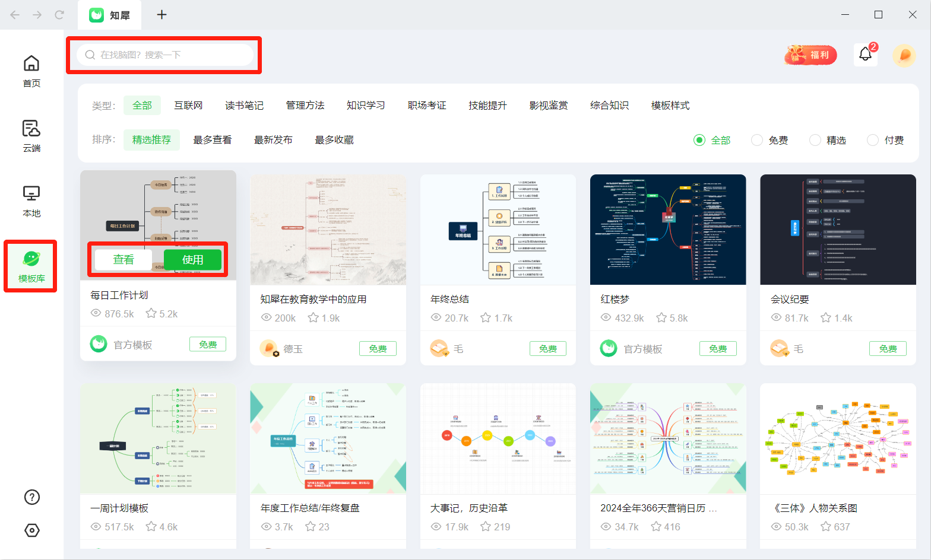Screen dimensions: 931x560
Task: Open 会议纪要 template thumbnail
Action: click(x=838, y=230)
